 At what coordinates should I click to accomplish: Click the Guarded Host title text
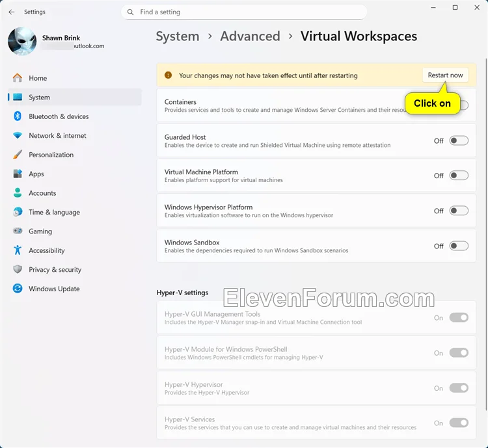tap(185, 137)
